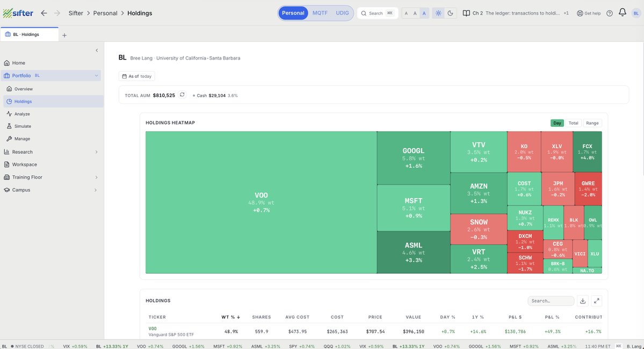Click the global Search box
This screenshot has width=644, height=349.
[377, 13]
